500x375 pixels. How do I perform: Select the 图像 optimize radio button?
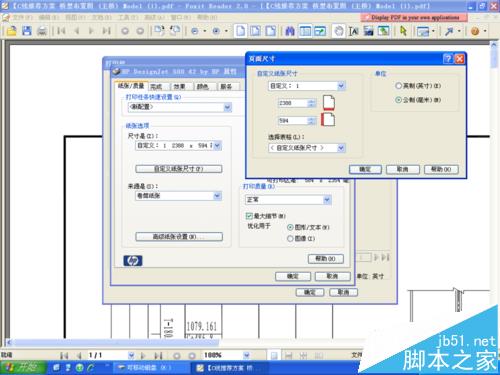pos(290,239)
